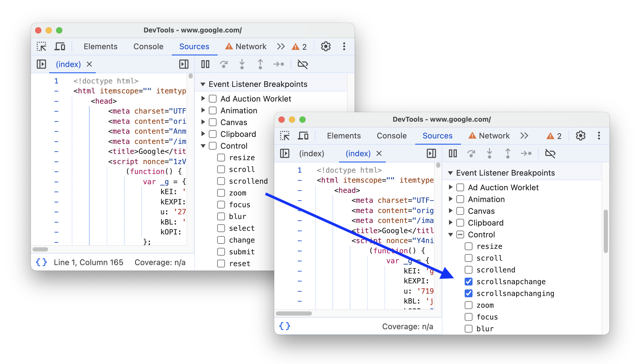Enable scrollsnapchanging event breakpoint
637x364 pixels.
coord(467,293)
